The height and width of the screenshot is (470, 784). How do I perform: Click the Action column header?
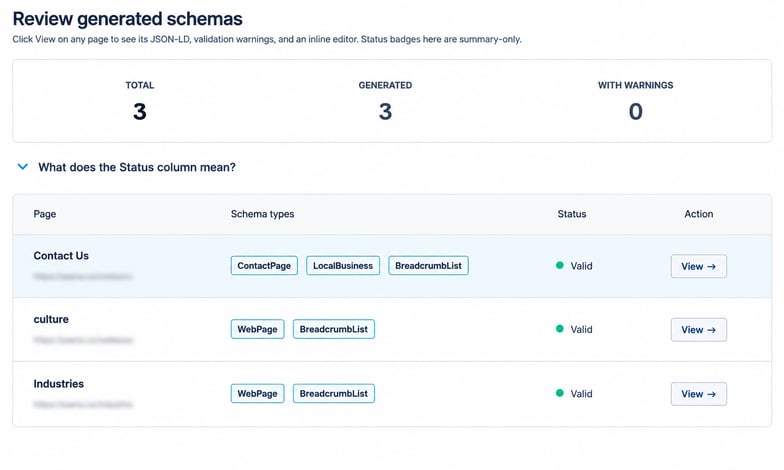[x=698, y=214]
